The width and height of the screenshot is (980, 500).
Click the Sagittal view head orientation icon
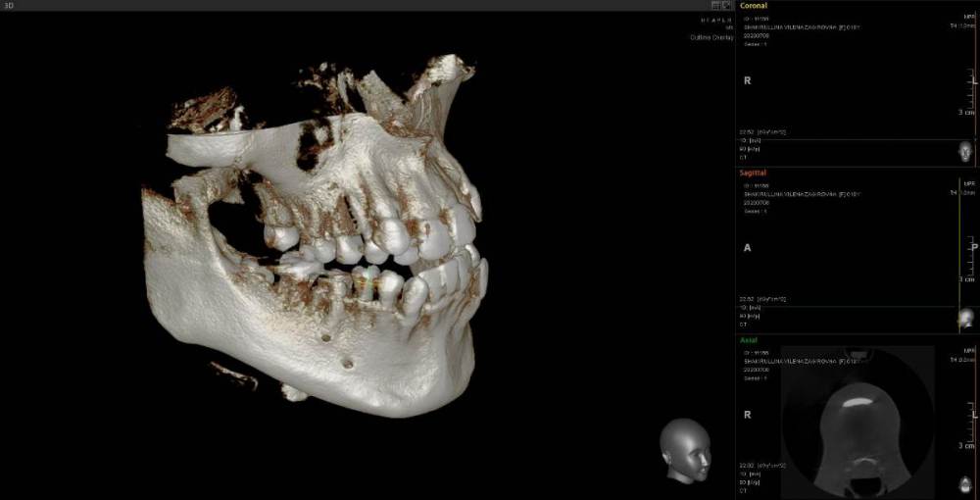point(965,319)
